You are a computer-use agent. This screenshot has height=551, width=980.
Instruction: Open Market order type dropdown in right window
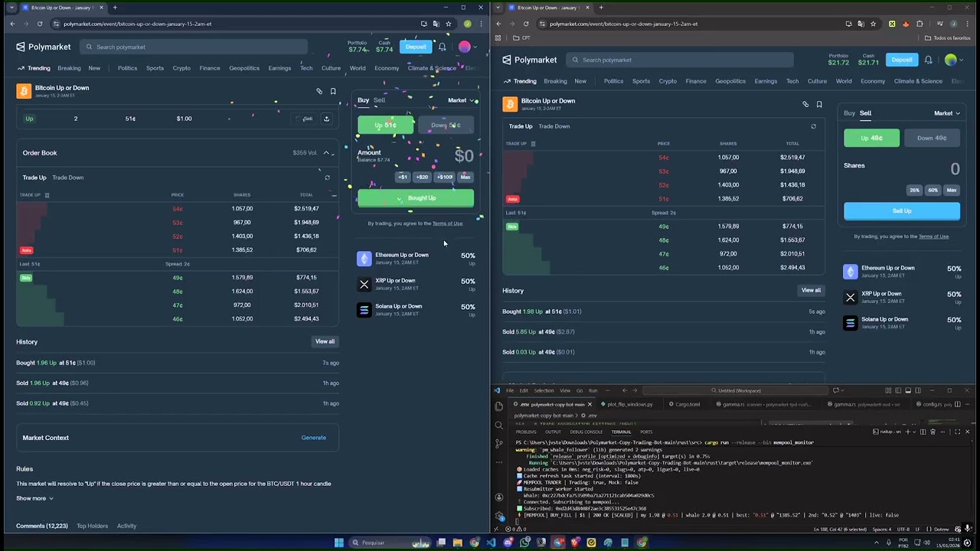tap(947, 113)
